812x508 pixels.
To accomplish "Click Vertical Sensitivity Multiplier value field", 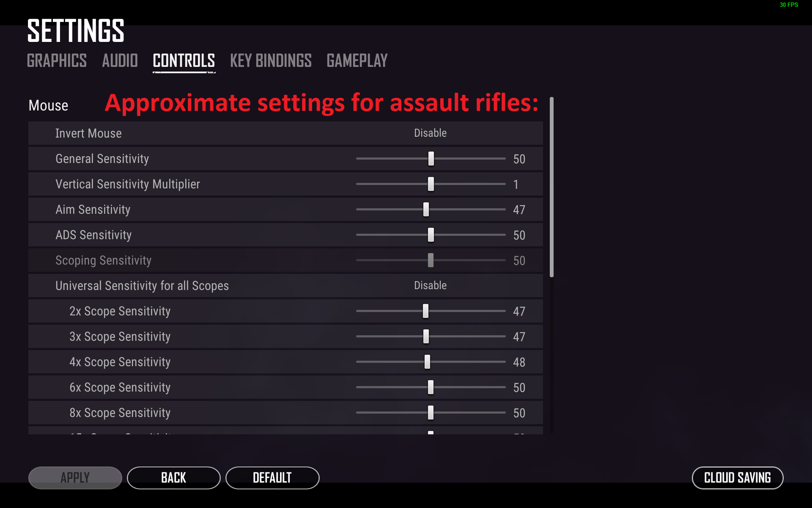I will pyautogui.click(x=516, y=184).
